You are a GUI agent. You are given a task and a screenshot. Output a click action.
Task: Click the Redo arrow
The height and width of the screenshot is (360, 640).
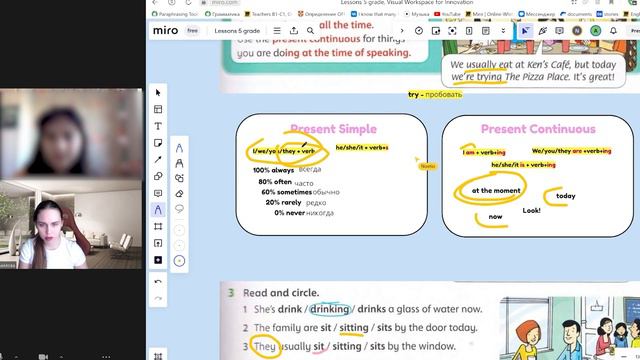[x=158, y=298]
